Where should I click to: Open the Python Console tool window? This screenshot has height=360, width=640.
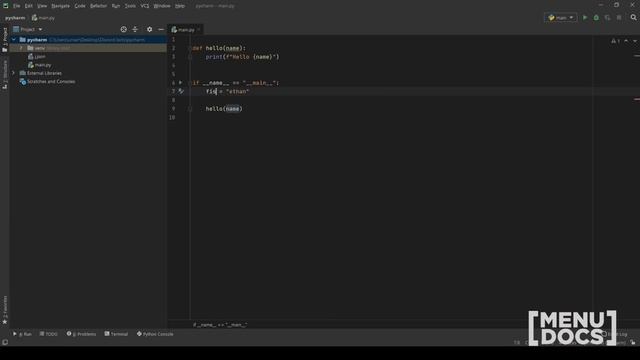coord(155,334)
